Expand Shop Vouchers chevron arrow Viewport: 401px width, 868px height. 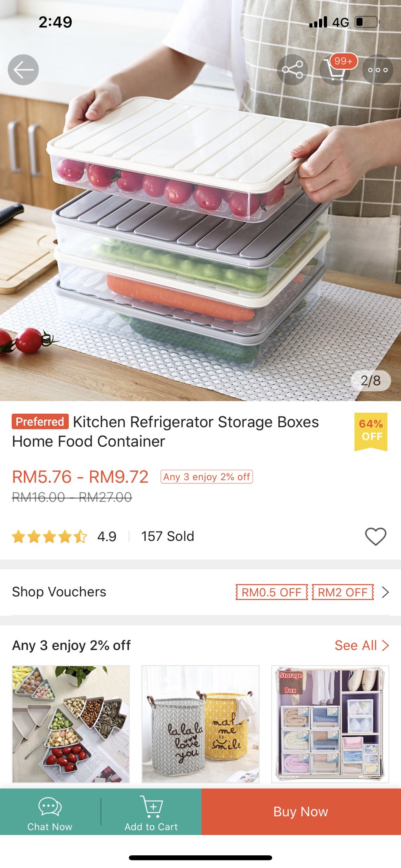(x=385, y=592)
